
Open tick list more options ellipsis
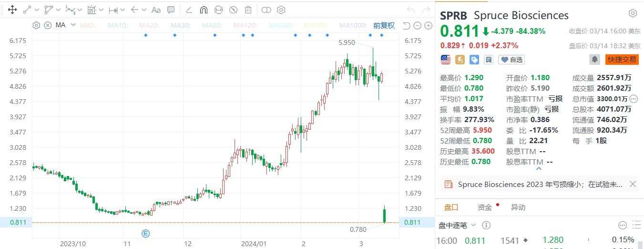tap(623, 225)
